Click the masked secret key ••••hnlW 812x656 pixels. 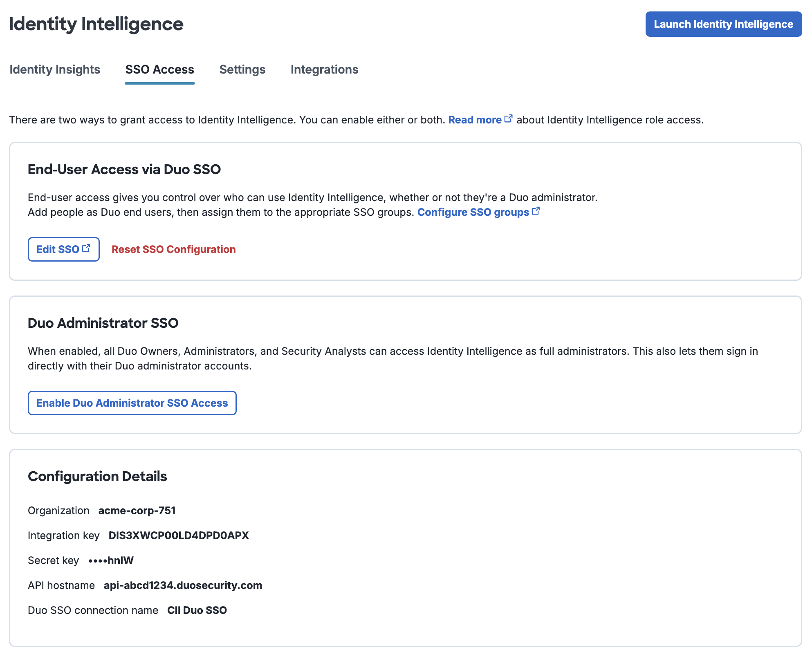pos(111,560)
